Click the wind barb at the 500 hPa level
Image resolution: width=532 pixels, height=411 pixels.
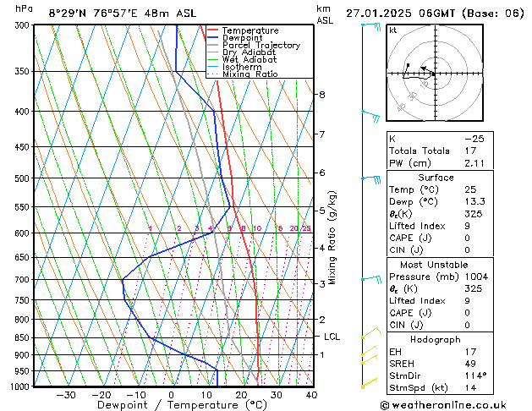[371, 178]
